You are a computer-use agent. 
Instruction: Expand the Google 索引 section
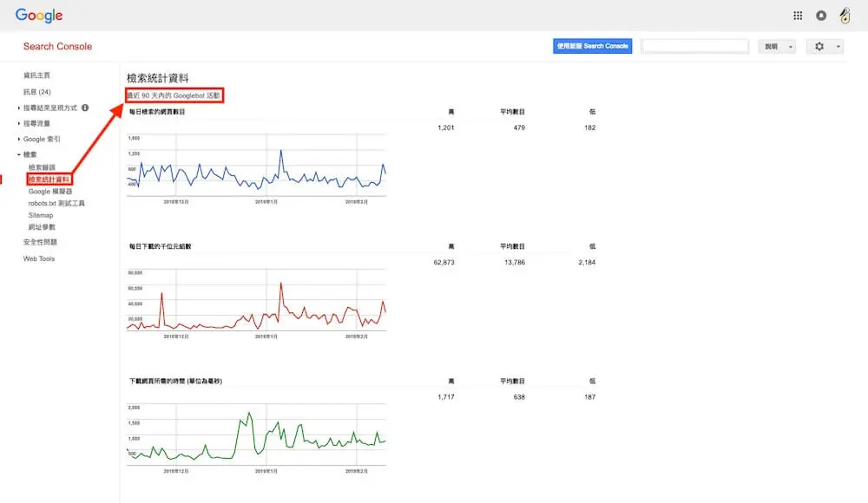(42, 139)
